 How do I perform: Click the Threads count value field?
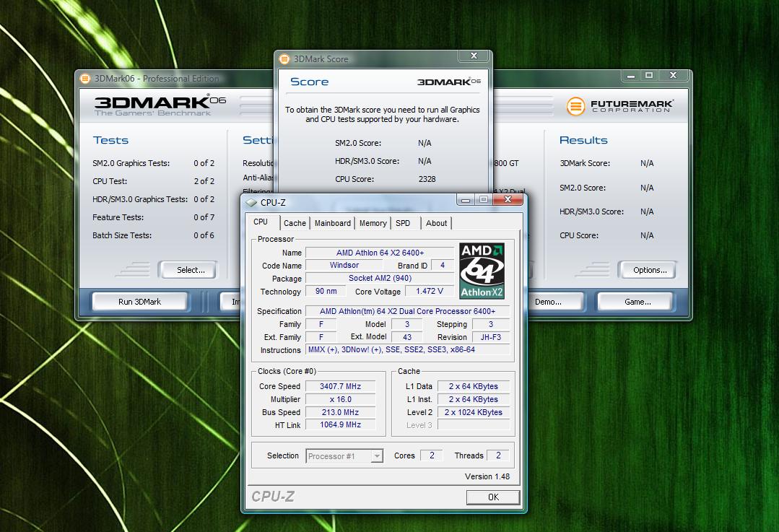[x=498, y=455]
